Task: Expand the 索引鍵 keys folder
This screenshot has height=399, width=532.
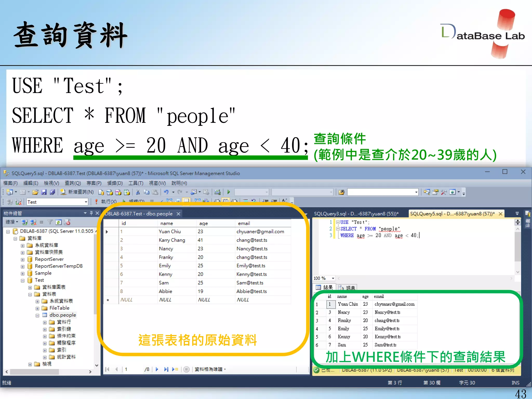Action: [45, 329]
